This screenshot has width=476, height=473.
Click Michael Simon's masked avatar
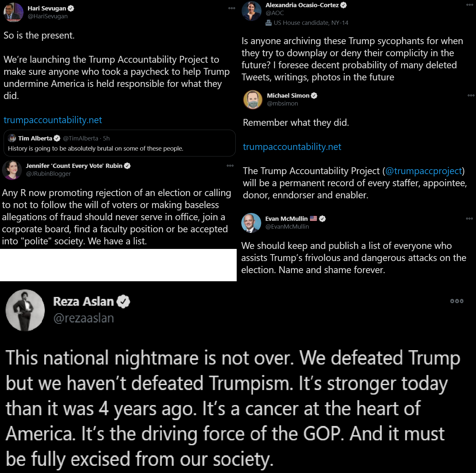pyautogui.click(x=253, y=100)
